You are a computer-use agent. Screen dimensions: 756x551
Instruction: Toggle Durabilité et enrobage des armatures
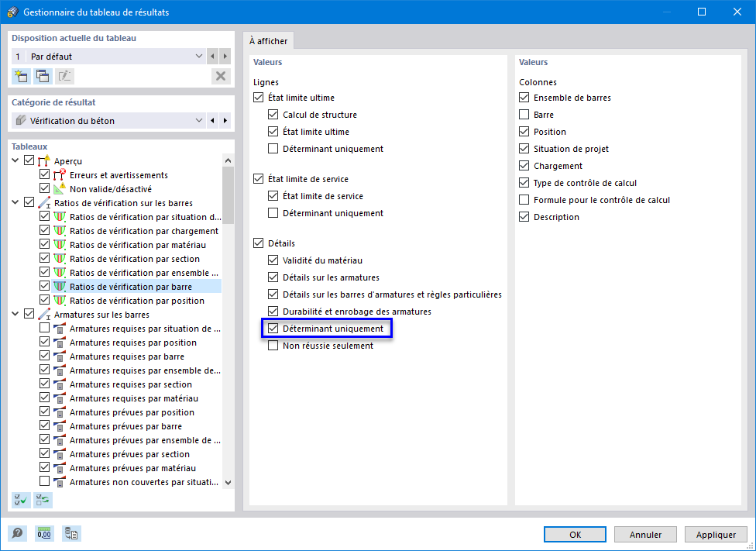(x=273, y=312)
